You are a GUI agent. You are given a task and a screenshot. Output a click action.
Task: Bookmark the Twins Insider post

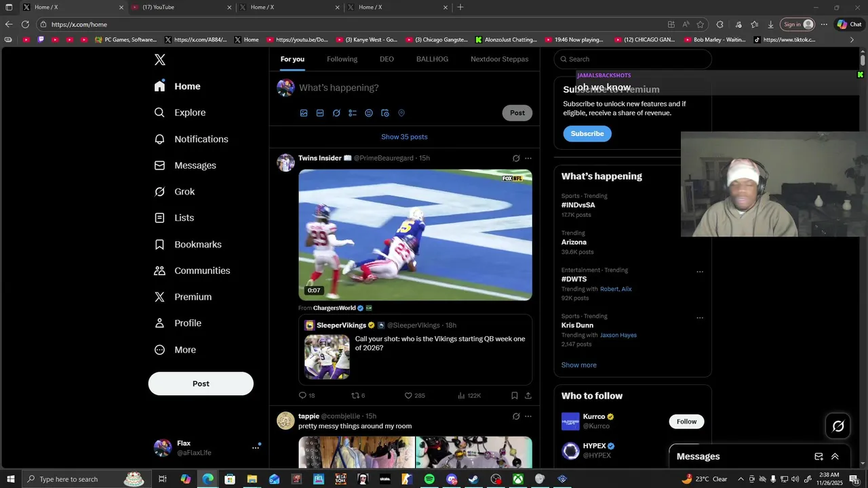click(x=515, y=395)
